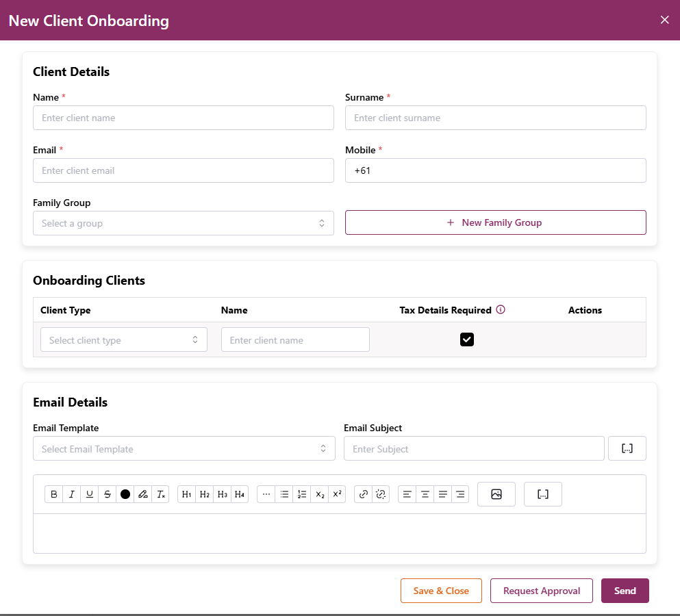The width and height of the screenshot is (680, 616).
Task: Insert placeholder next to Email Subject field
Action: (627, 449)
